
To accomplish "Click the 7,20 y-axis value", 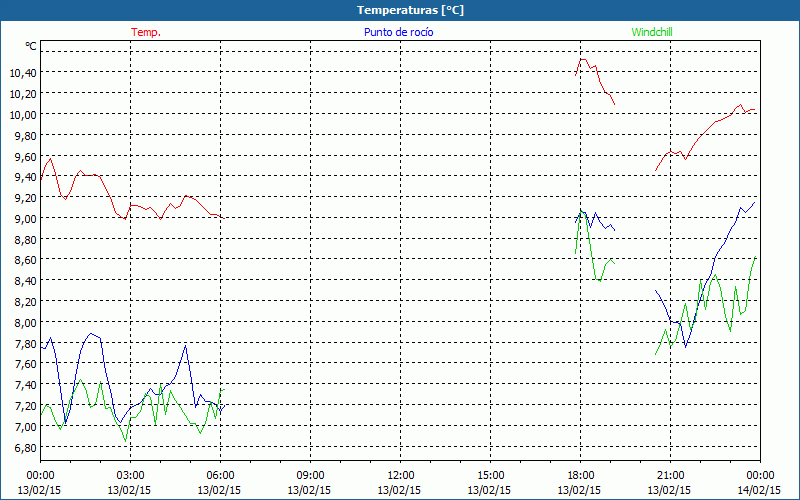I will [x=25, y=406].
